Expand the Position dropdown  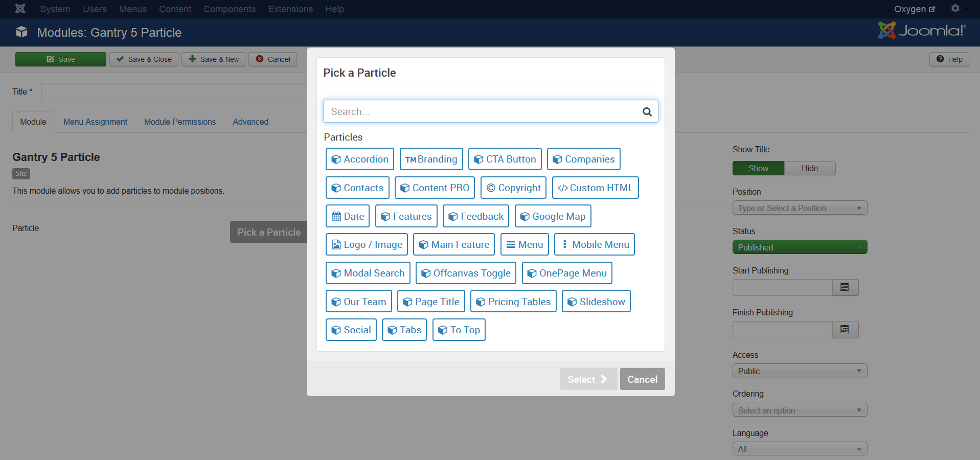pyautogui.click(x=800, y=208)
